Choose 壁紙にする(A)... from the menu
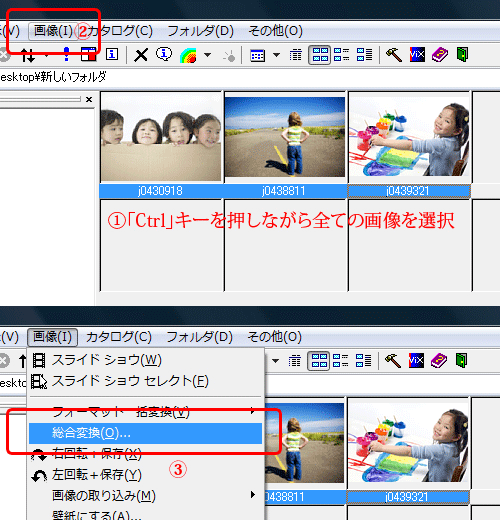The height and width of the screenshot is (520, 500). (x=145, y=515)
